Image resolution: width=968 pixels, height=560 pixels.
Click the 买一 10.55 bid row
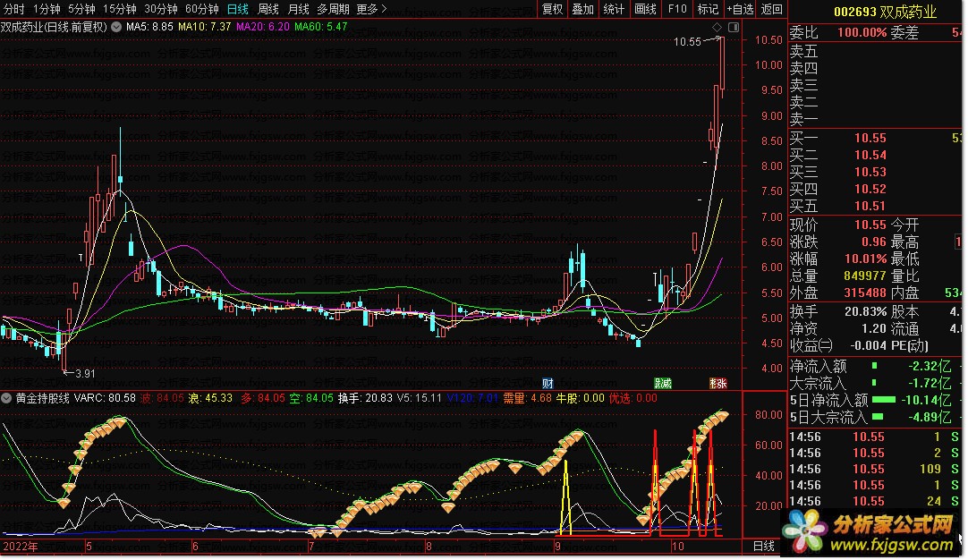(x=875, y=138)
